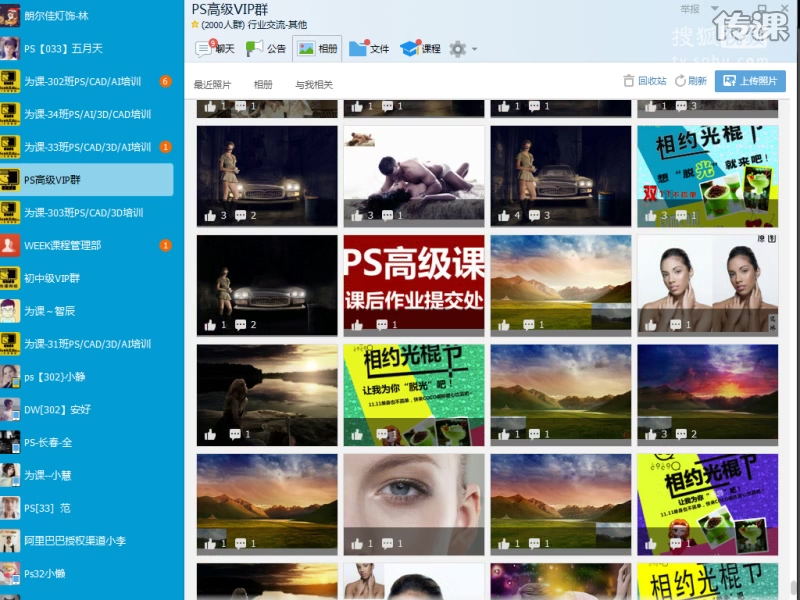
Task: Like the woman by lake sunset photo
Action: pyautogui.click(x=210, y=435)
